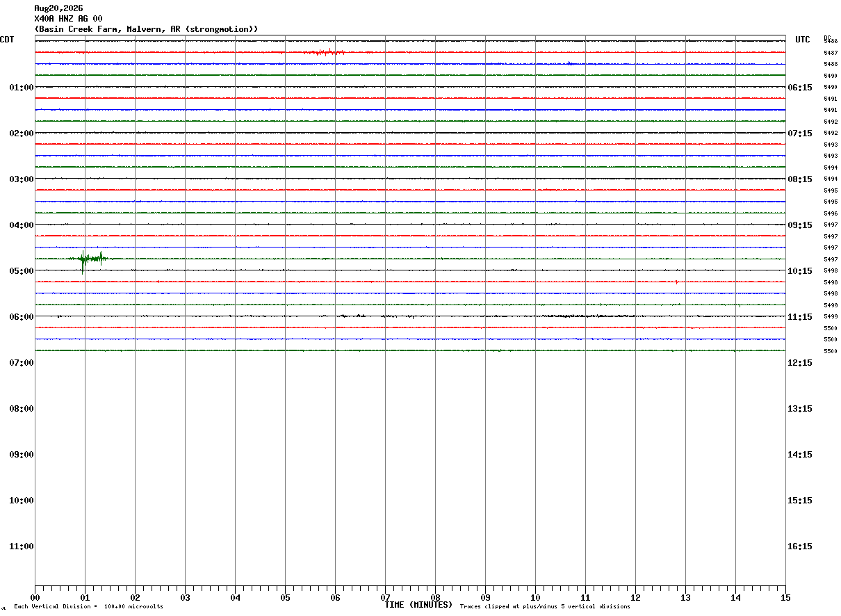Click the Traces clipped footer note
Screen dimensions: 841x616
pyautogui.click(x=545, y=606)
